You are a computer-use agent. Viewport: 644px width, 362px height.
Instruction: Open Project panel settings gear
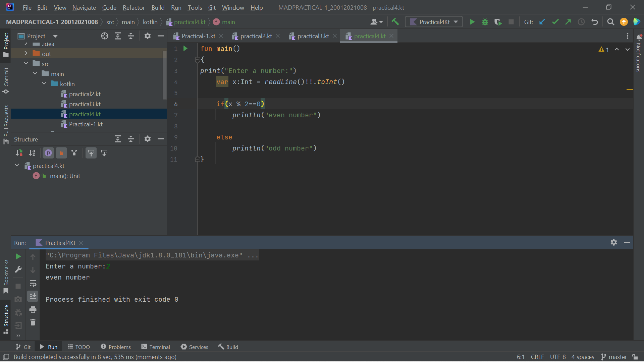click(148, 36)
